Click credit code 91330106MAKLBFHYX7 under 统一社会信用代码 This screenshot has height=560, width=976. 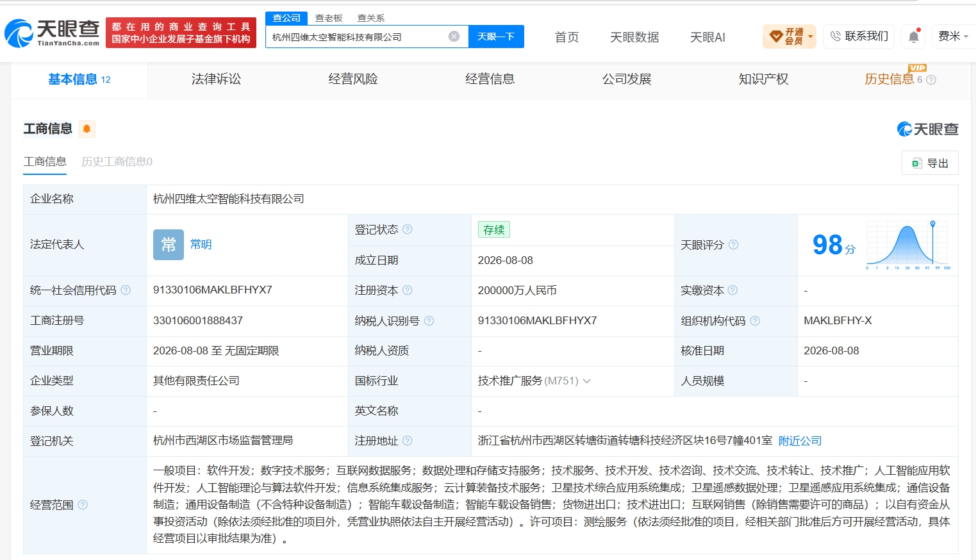point(212,290)
